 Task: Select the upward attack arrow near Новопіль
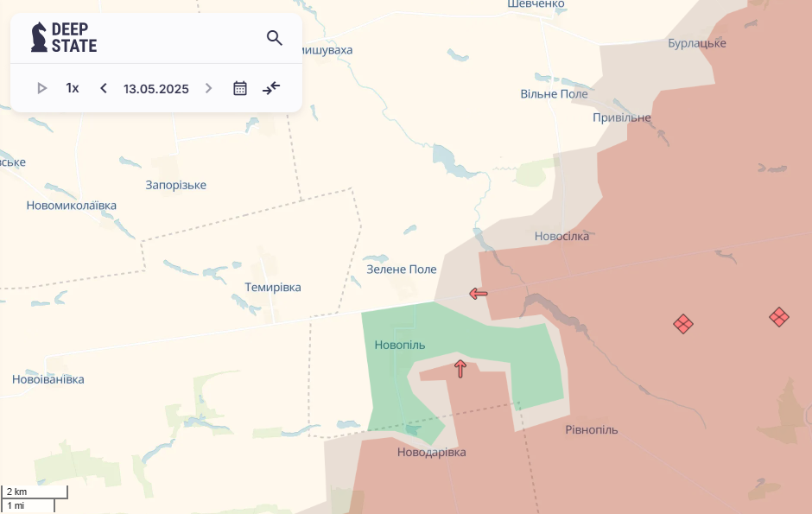460,369
